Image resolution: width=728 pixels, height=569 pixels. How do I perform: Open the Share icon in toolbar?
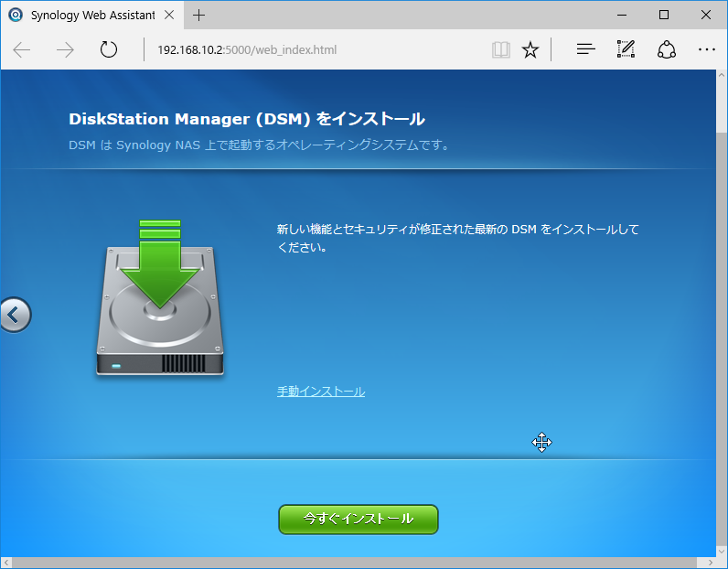pos(666,49)
